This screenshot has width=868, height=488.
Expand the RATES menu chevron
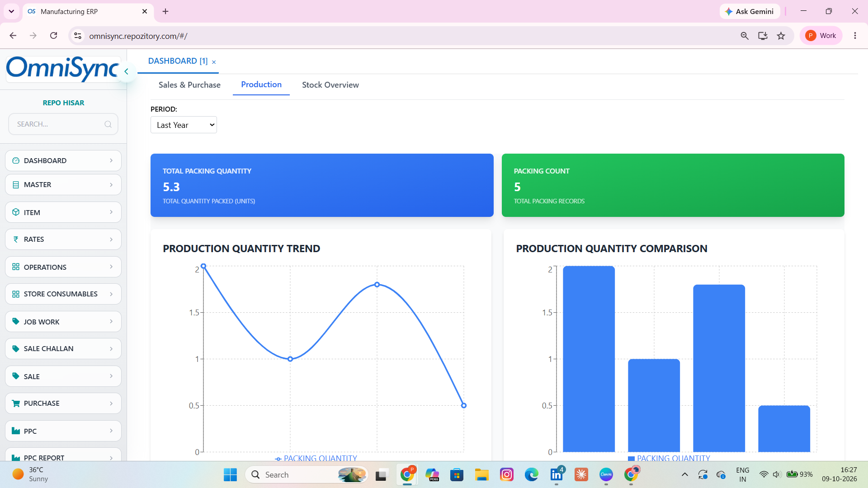click(x=111, y=239)
